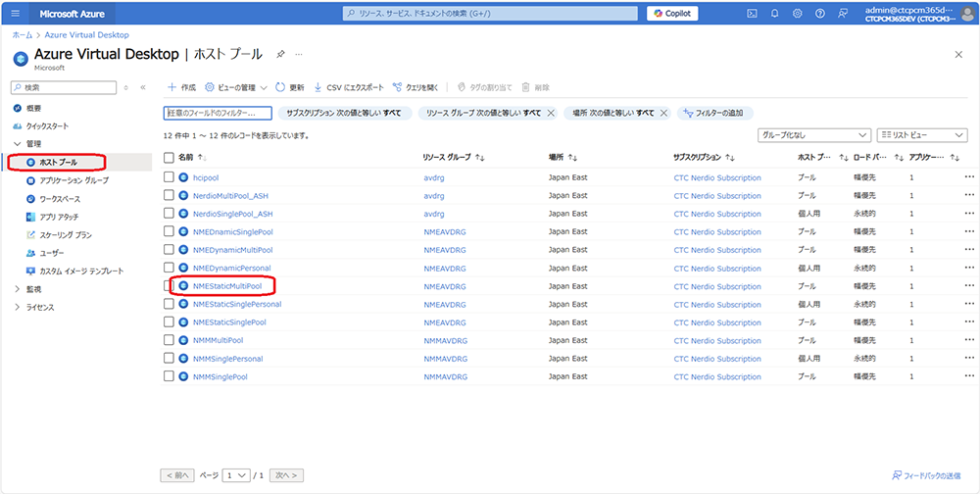This screenshot has width=980, height=494.
Task: Click フィルターの追加
Action: 713,113
